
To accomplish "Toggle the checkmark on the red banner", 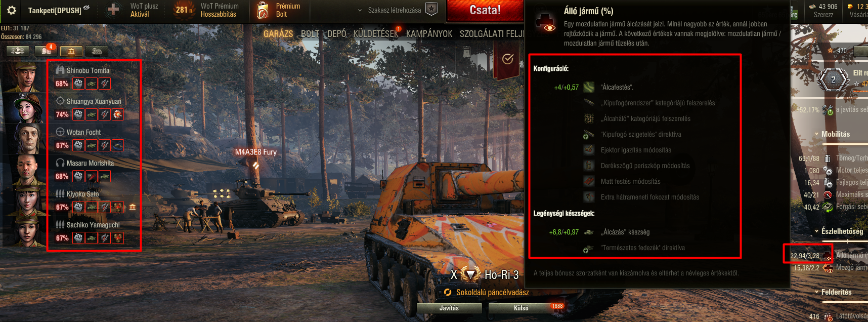I will [508, 59].
